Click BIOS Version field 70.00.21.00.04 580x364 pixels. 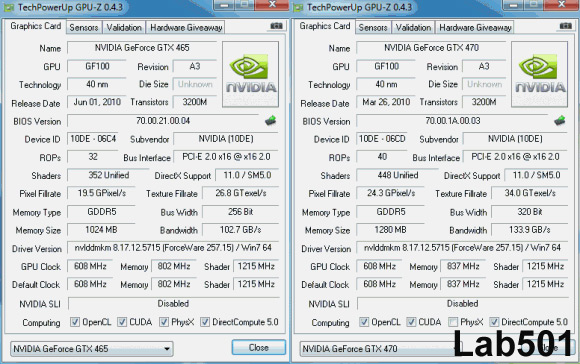coord(163,121)
